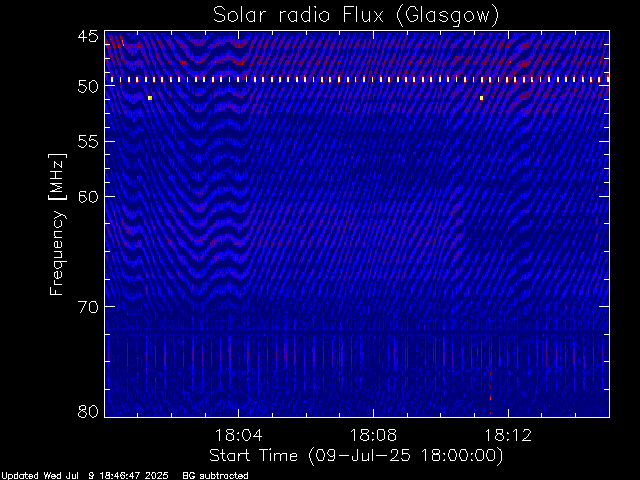640x480 pixels.
Task: Click the yellow marker near 18:11 below 50 MHz
Action: click(x=482, y=98)
